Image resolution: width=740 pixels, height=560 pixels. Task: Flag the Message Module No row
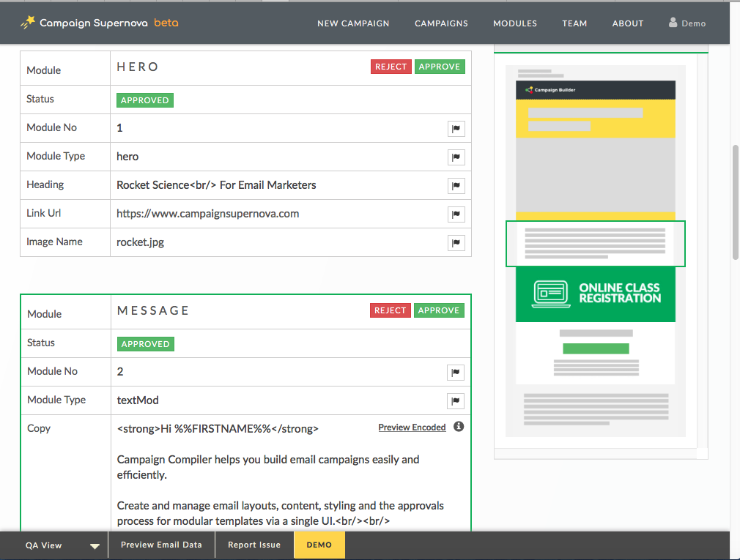pos(456,372)
